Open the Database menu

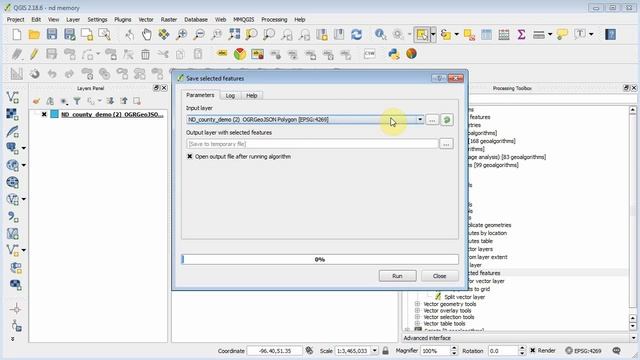196,20
